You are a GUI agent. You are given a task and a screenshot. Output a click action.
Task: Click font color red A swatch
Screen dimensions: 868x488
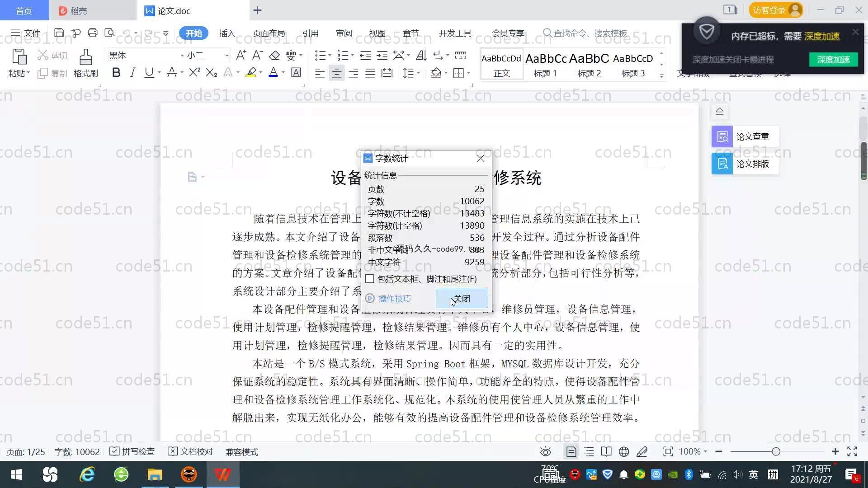[273, 73]
